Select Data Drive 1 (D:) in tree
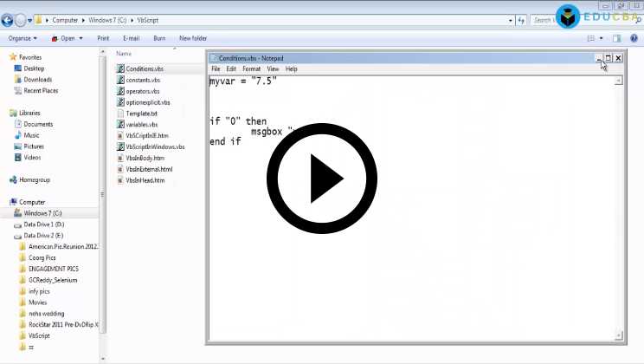This screenshot has width=644, height=364. [x=43, y=224]
